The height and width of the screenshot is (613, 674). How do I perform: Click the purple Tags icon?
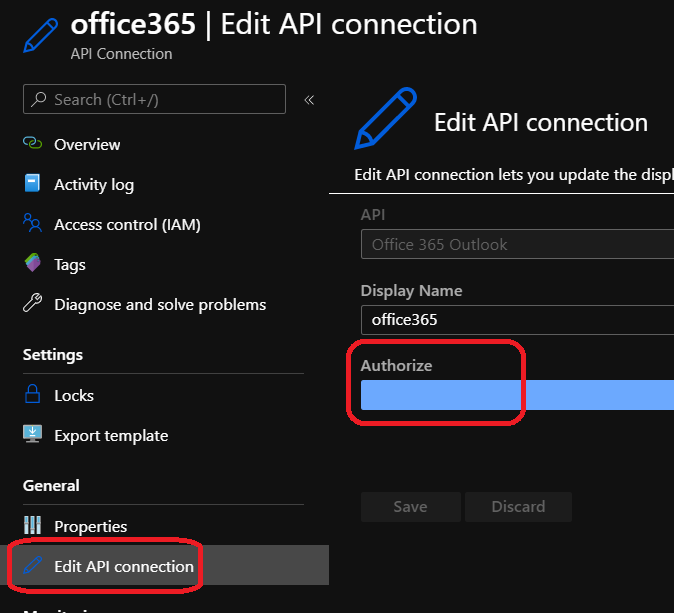tap(33, 264)
